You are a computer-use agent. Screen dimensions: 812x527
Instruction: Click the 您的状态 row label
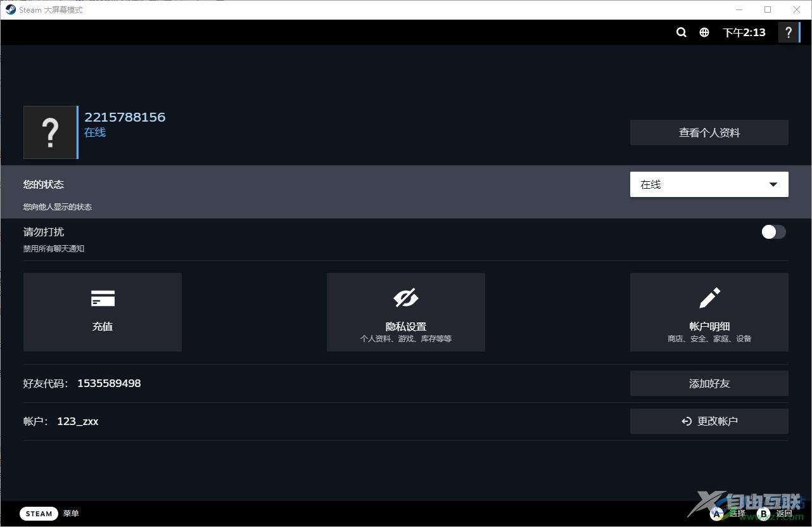click(44, 184)
